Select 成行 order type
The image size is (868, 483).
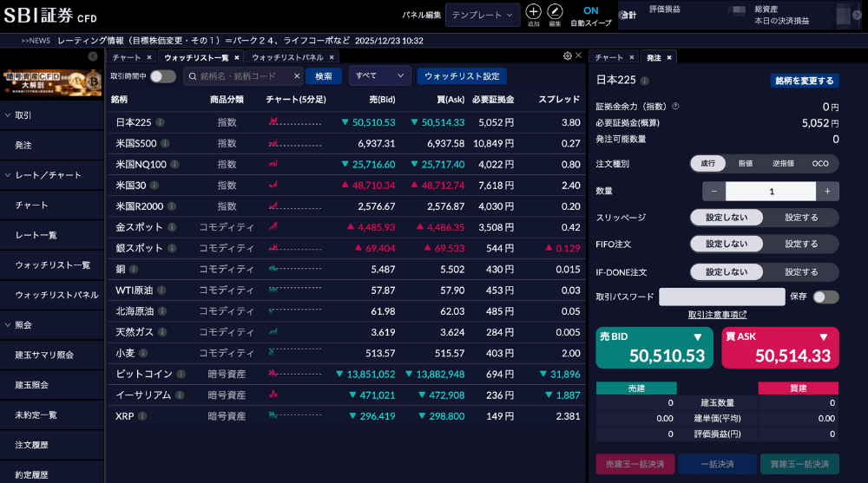click(x=707, y=164)
